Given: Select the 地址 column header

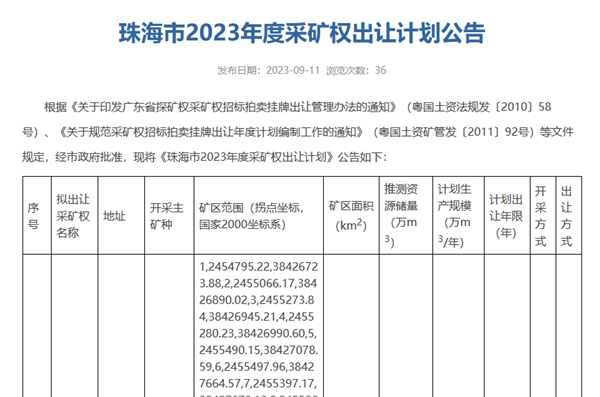Looking at the screenshot, I should [114, 216].
